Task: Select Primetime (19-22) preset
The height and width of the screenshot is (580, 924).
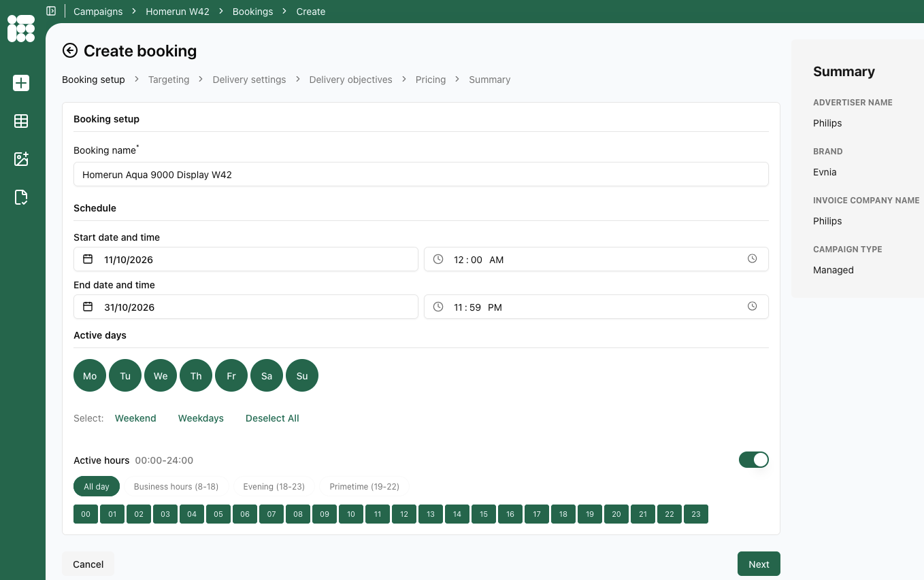Action: pyautogui.click(x=364, y=486)
